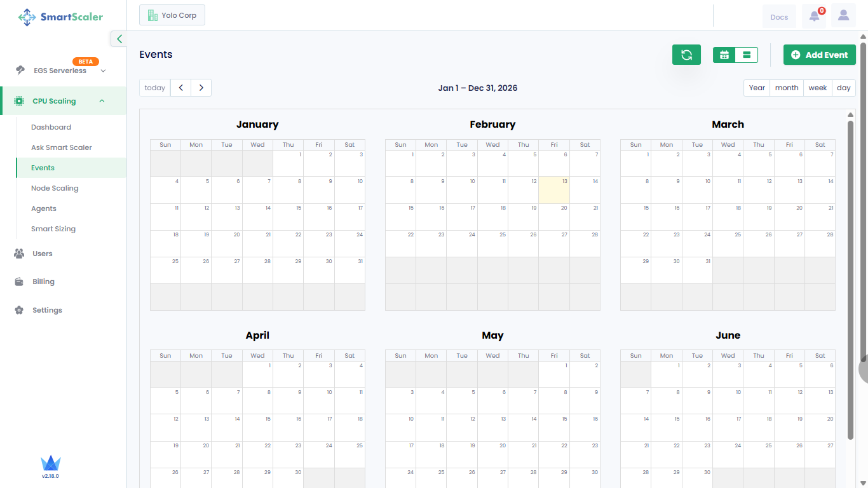The image size is (868, 488).
Task: Click the SmartScaler logo
Action: tap(60, 17)
